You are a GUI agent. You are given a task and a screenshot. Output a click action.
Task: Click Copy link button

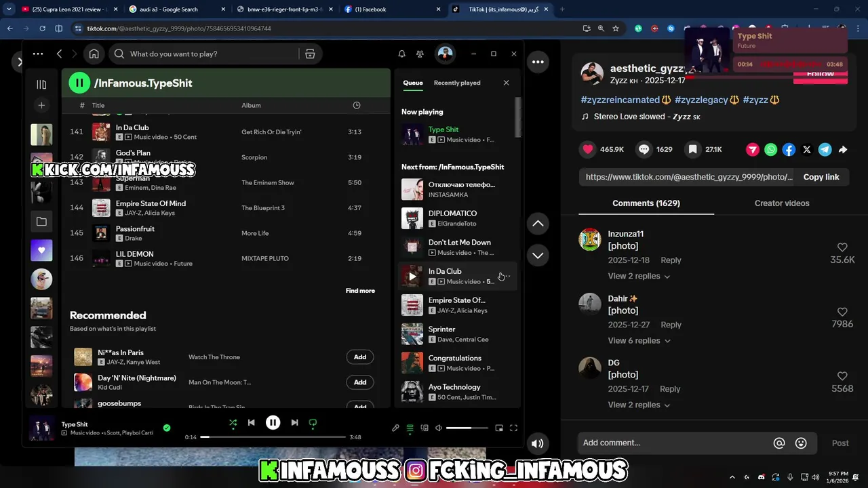point(821,177)
